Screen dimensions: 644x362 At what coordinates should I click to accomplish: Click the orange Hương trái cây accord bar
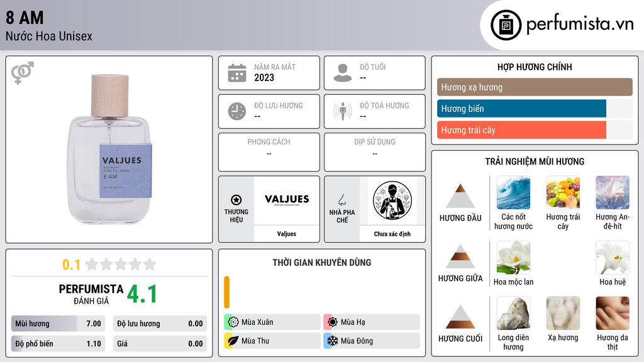[521, 130]
